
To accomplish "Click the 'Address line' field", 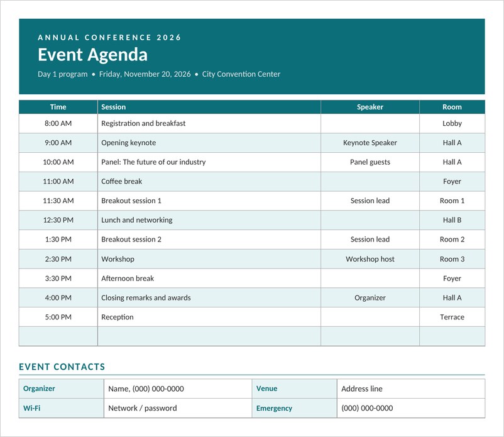I will click(x=411, y=389).
